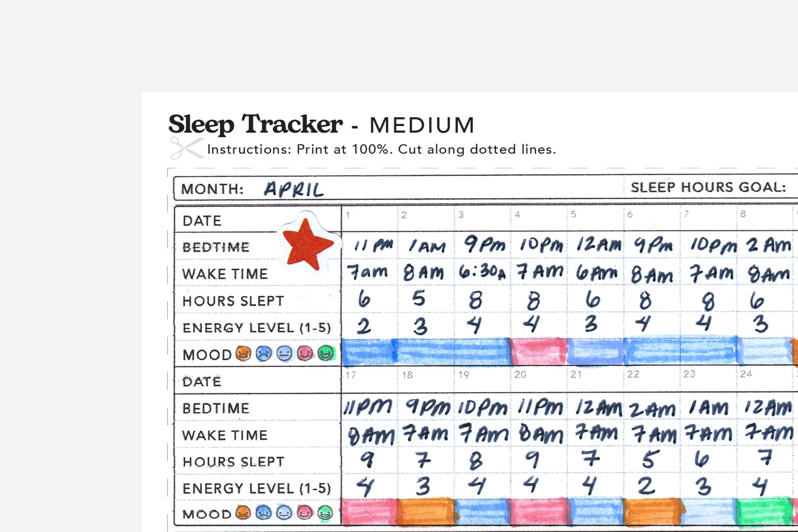Click the Sleep Tracker title
This screenshot has width=798, height=532.
(x=255, y=124)
